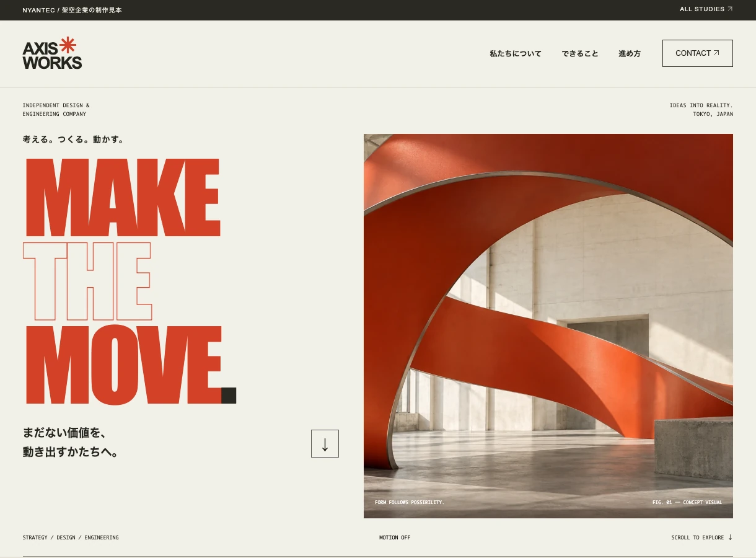Image resolution: width=756 pixels, height=558 pixels.
Task: Click the TOKYO, JAPAN text
Action: [713, 114]
